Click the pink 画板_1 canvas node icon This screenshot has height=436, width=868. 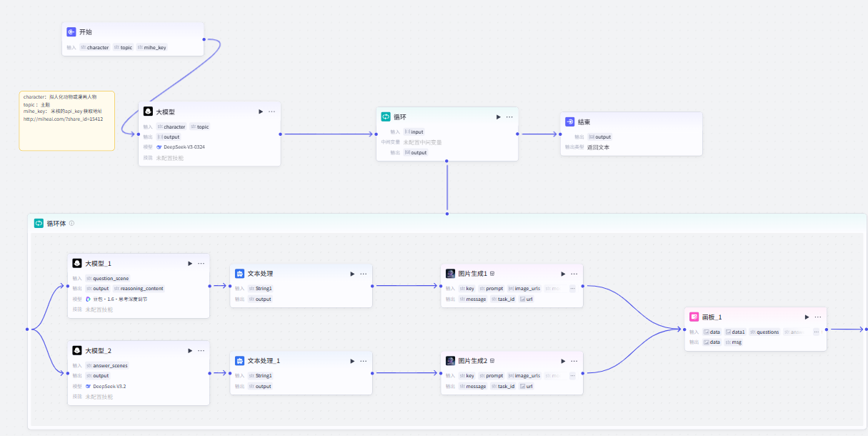(694, 317)
